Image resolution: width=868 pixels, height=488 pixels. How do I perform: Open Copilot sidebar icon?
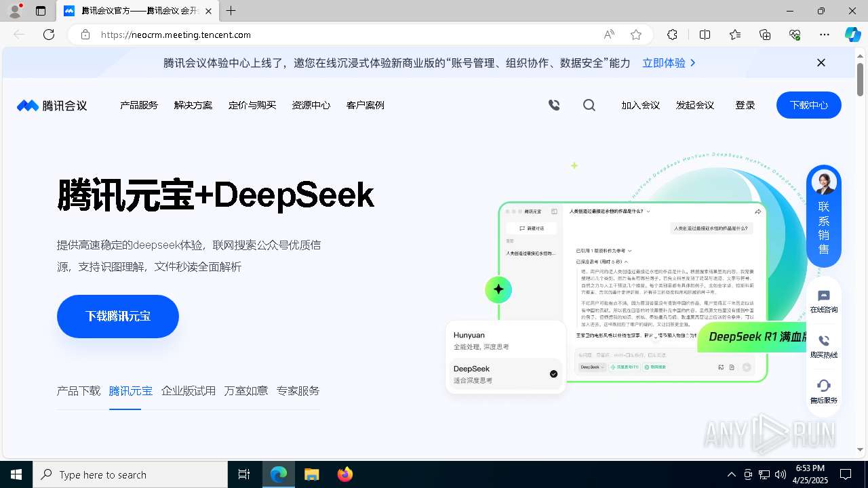pyautogui.click(x=852, y=35)
